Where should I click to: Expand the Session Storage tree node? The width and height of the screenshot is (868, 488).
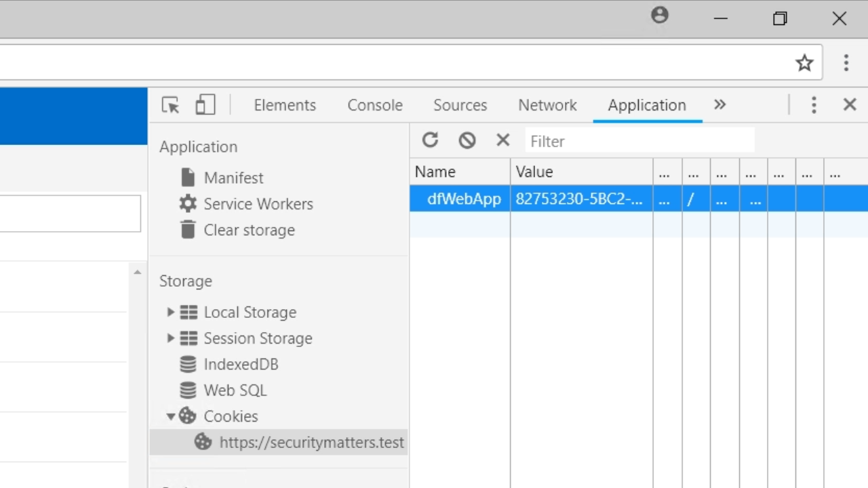point(171,338)
